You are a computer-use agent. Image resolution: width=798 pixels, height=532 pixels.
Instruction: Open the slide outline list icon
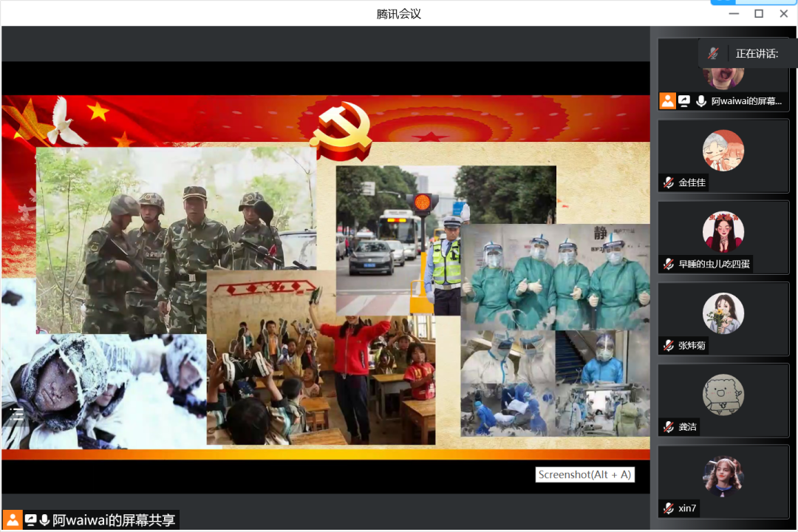(18, 414)
